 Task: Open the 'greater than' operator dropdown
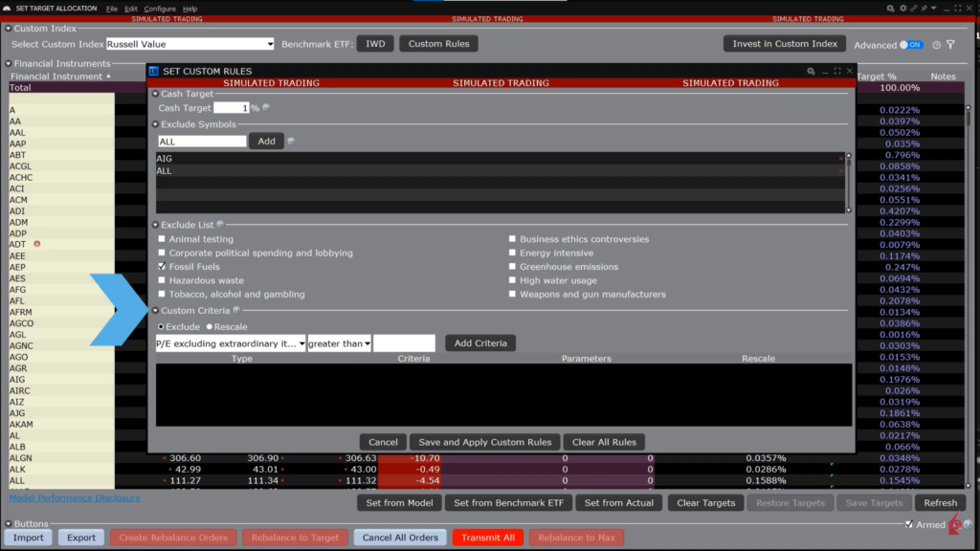point(339,343)
